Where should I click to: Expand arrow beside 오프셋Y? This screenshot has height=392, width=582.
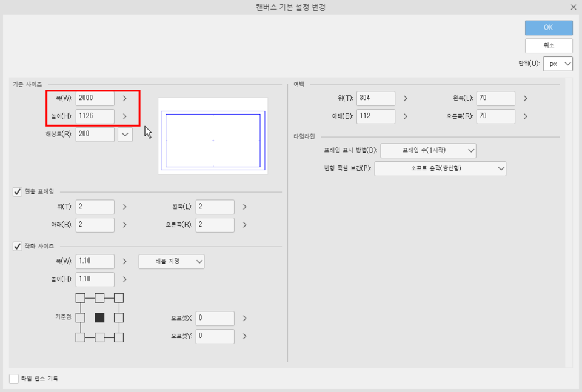coord(244,336)
